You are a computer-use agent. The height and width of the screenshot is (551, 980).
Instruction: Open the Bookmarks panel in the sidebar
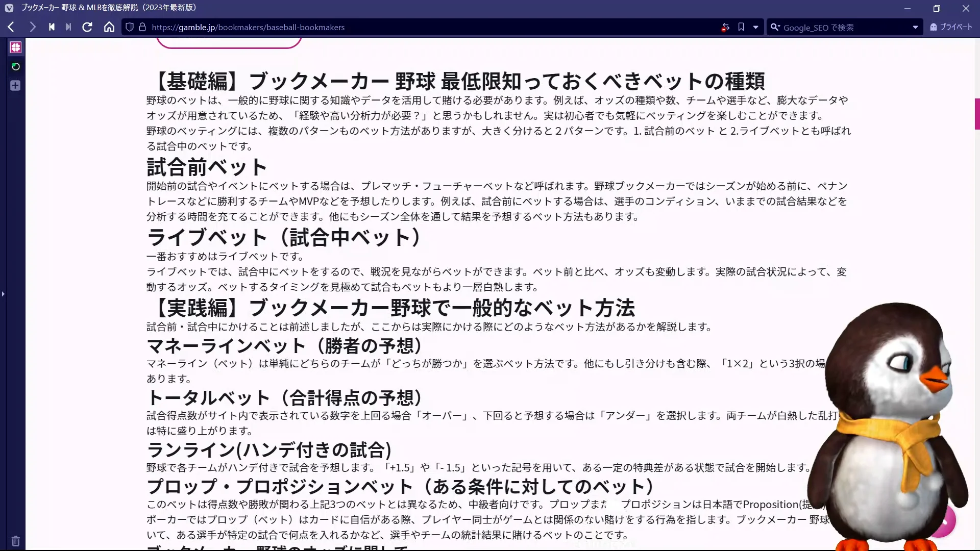click(x=15, y=47)
